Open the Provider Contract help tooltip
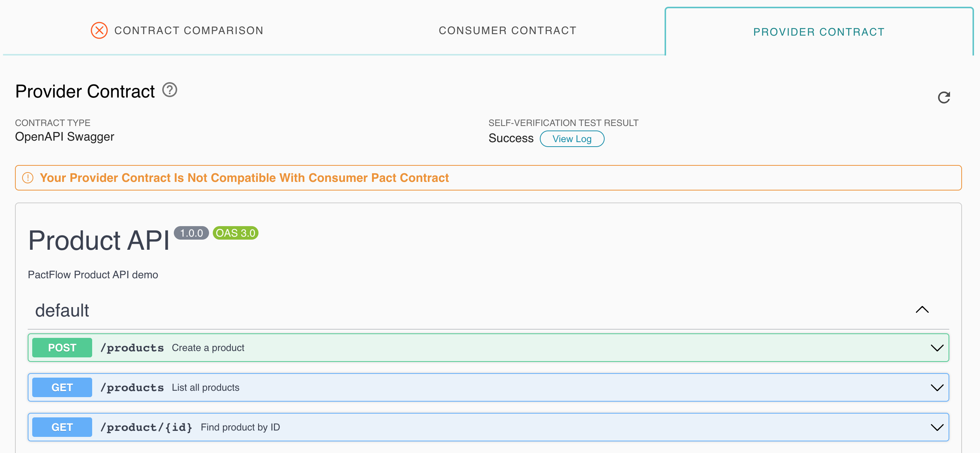This screenshot has height=453, width=980. click(x=170, y=90)
